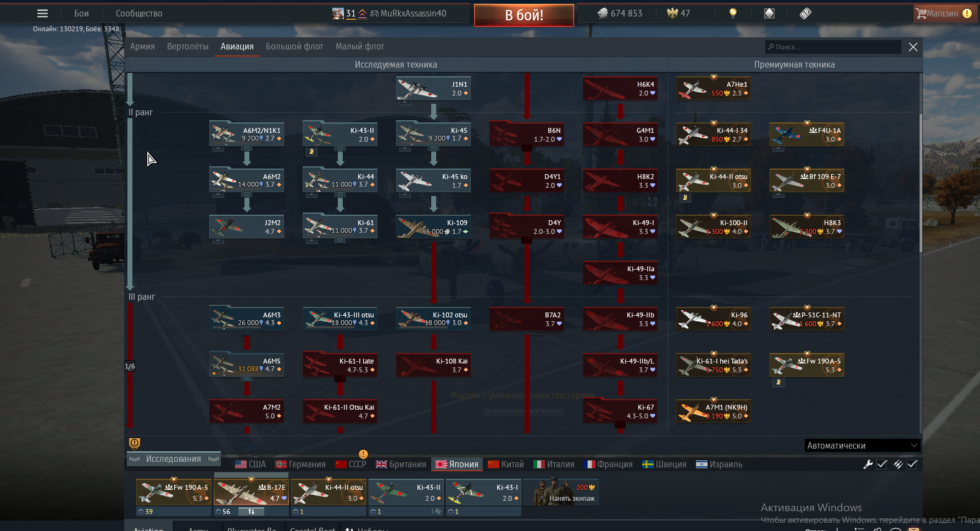The width and height of the screenshot is (980, 531).
Task: Select the J2M2 aircraft card
Action: click(247, 227)
